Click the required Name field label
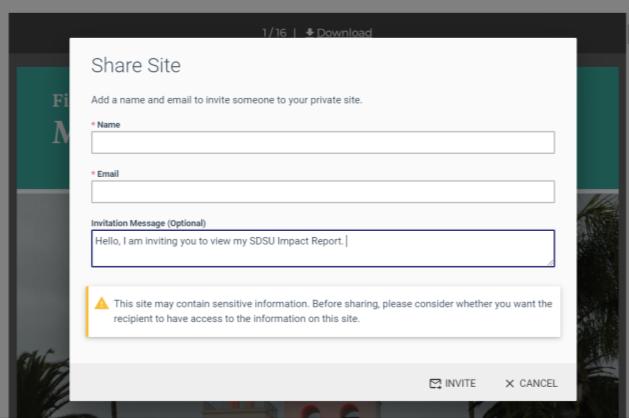The width and height of the screenshot is (629, 418). click(107, 124)
